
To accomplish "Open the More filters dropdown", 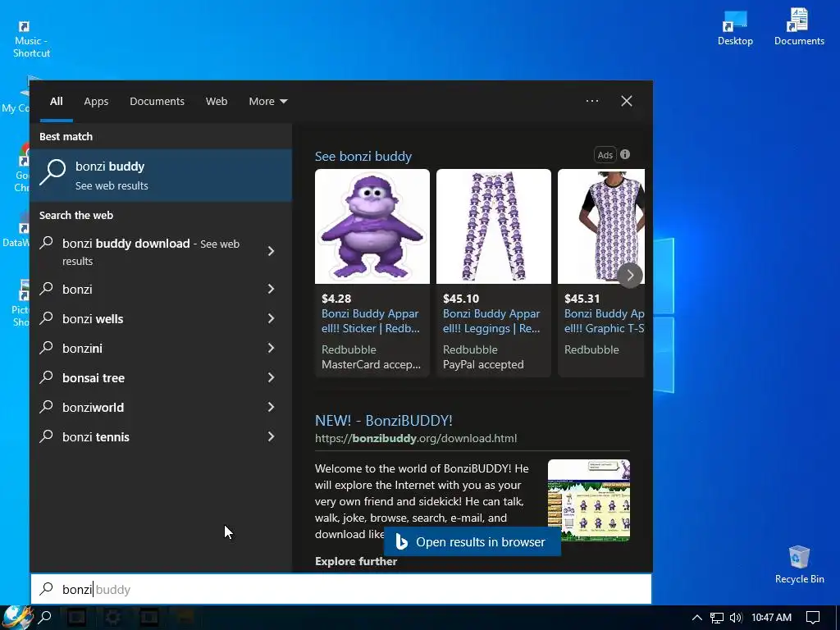I will (268, 101).
